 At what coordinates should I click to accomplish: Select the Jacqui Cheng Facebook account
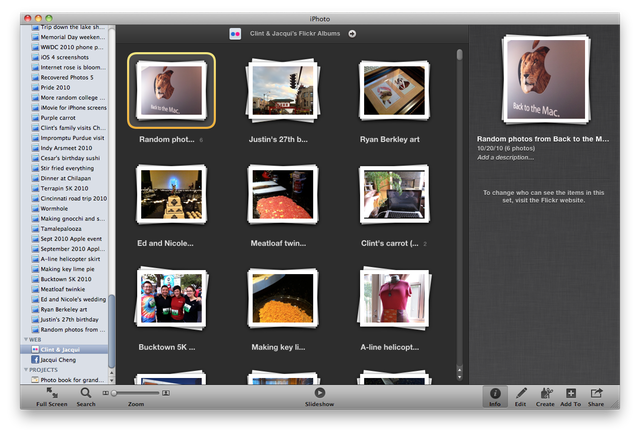pyautogui.click(x=64, y=360)
